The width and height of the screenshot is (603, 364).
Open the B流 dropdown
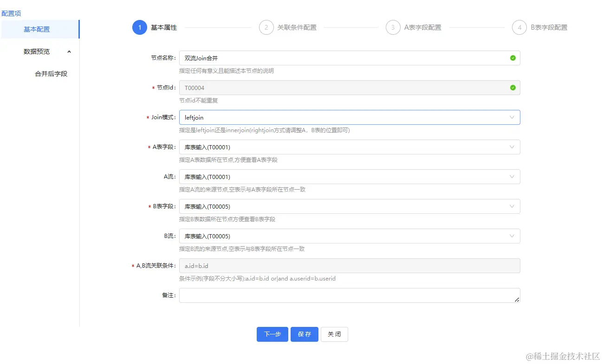(350, 236)
